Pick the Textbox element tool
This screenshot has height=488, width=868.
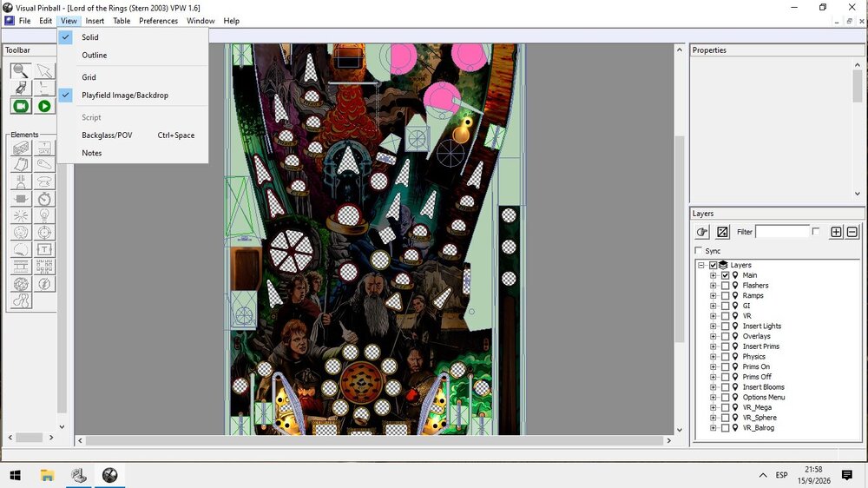[44, 250]
